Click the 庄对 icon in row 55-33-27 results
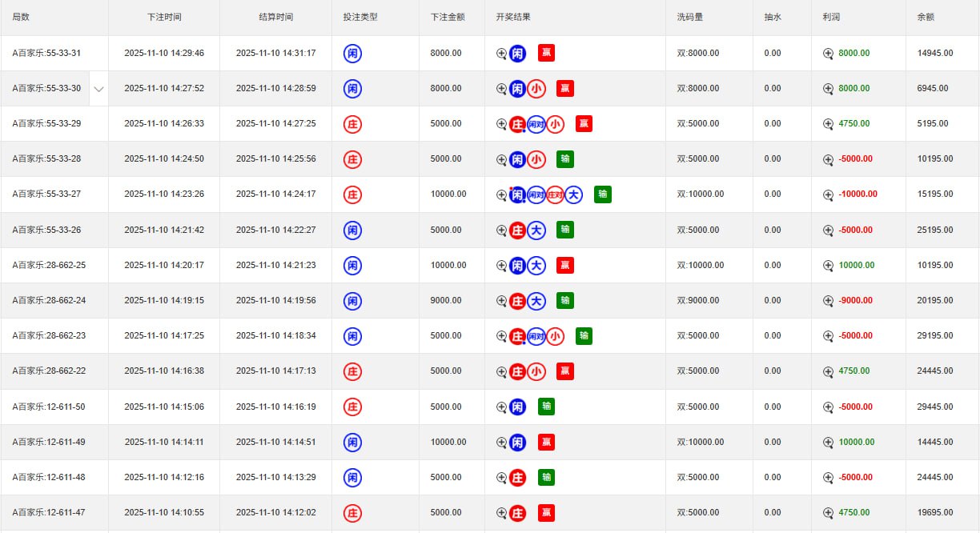 (555, 194)
